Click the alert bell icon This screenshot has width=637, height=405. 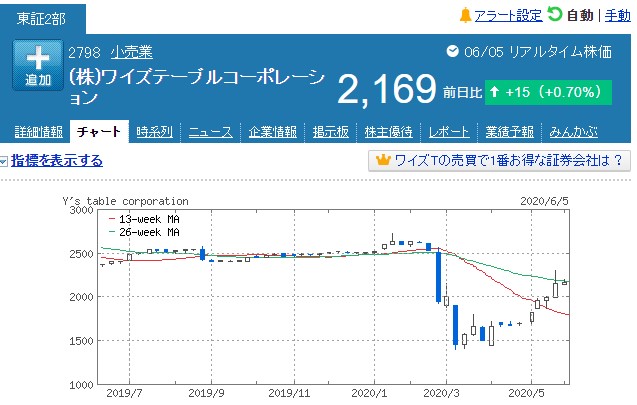(x=465, y=15)
